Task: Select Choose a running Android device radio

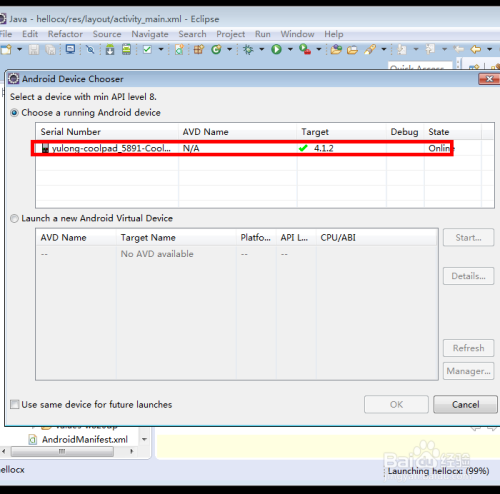Action: coord(14,113)
